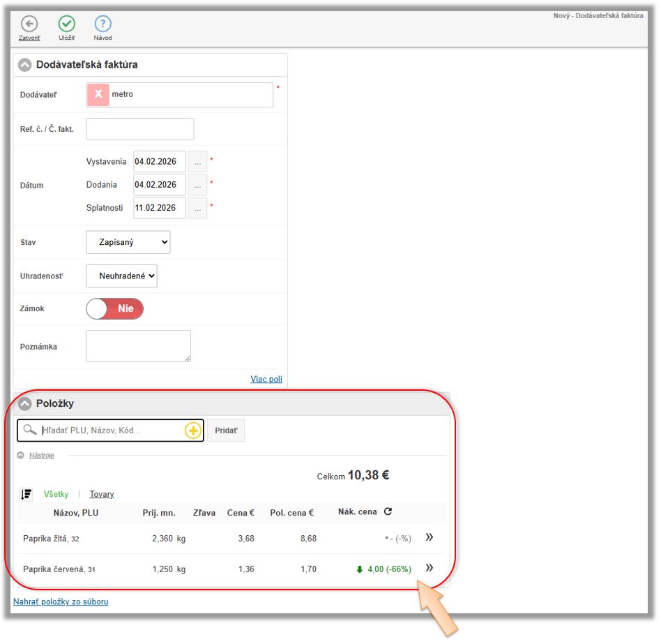Open details arrows for Paprika žltá row
Viewport: 661px width, 644px height.
[x=430, y=537]
